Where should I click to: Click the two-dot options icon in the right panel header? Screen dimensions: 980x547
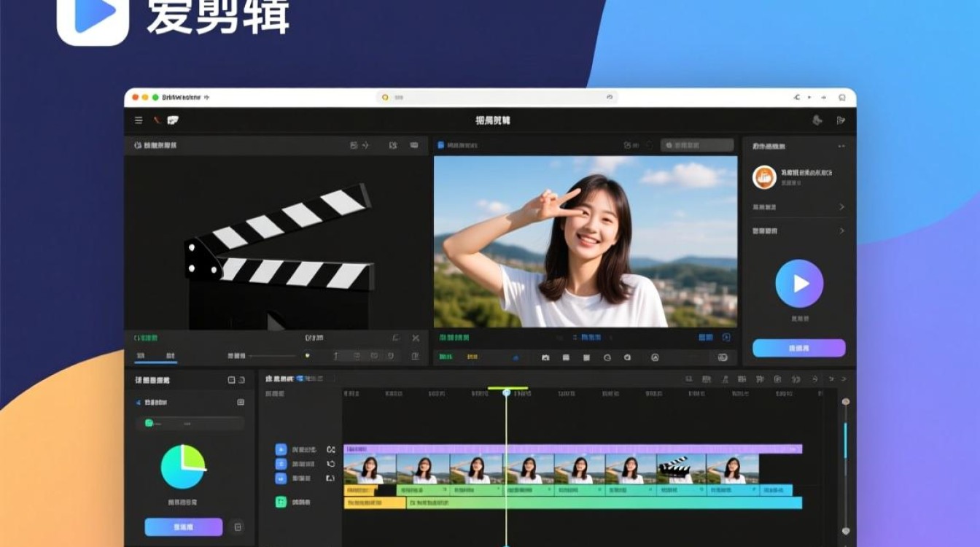coord(841,146)
